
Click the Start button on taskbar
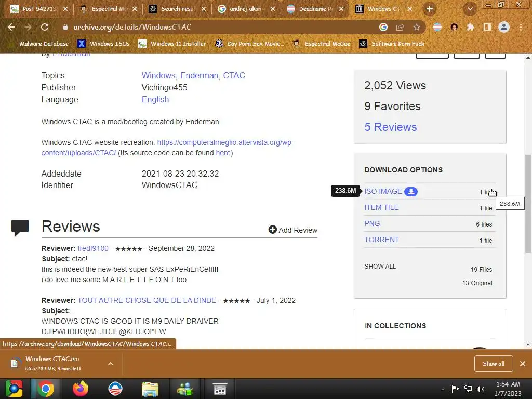pyautogui.click(x=14, y=389)
